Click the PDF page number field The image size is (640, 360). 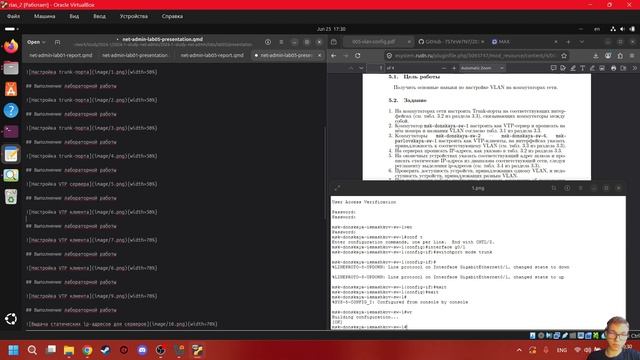click(375, 68)
